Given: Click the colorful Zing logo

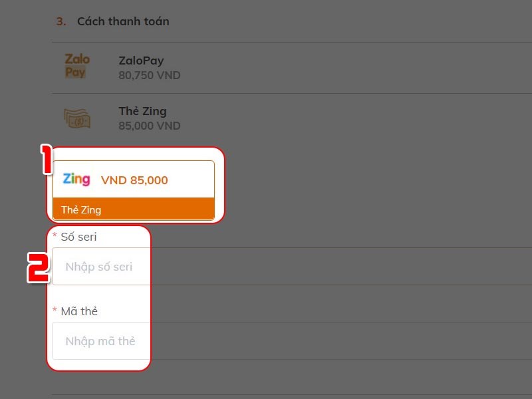Looking at the screenshot, I should click(76, 179).
